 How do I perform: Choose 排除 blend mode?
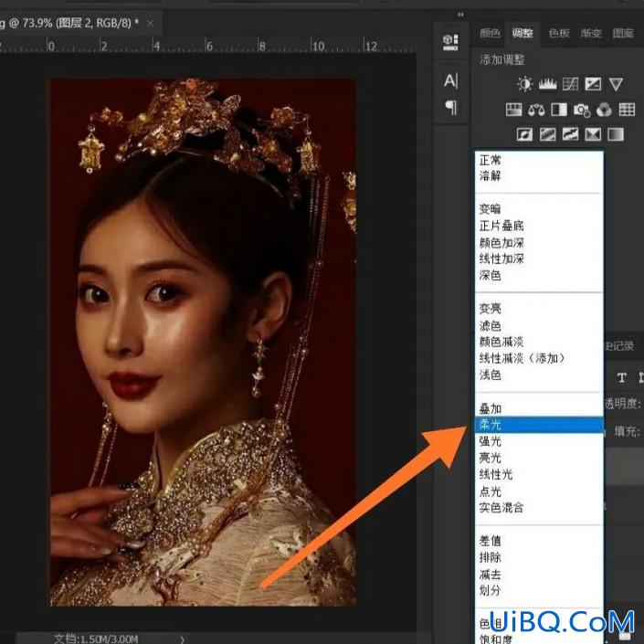coord(539,558)
